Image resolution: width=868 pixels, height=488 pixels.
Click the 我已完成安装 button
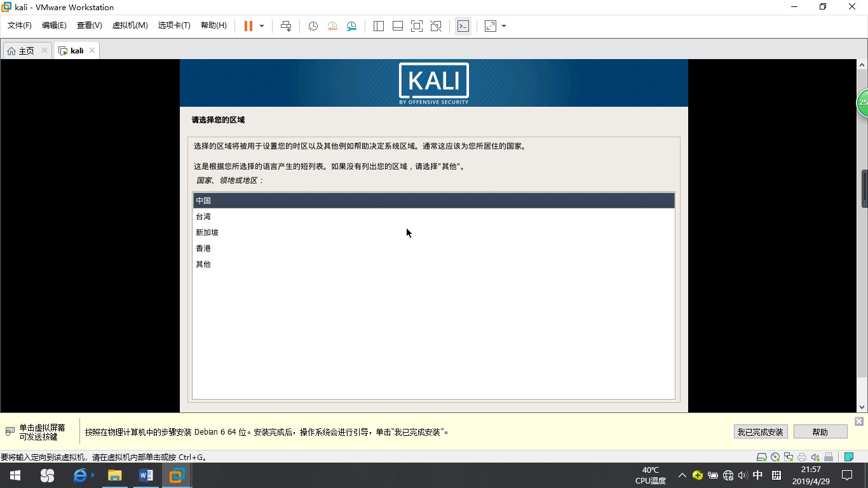pyautogui.click(x=761, y=432)
